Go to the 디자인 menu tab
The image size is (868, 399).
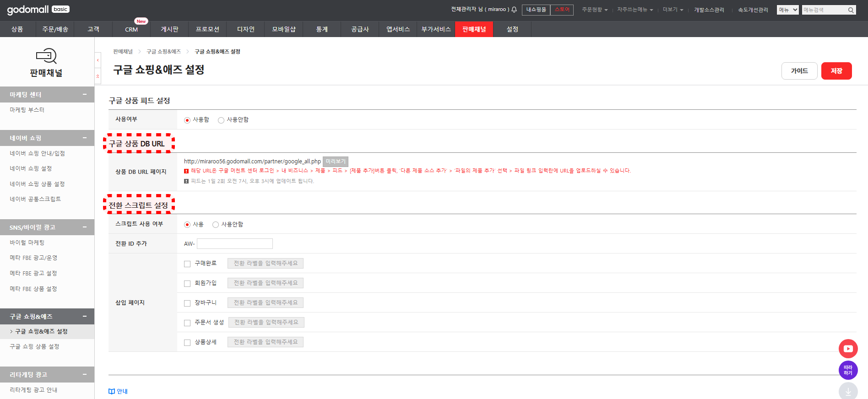(x=246, y=29)
